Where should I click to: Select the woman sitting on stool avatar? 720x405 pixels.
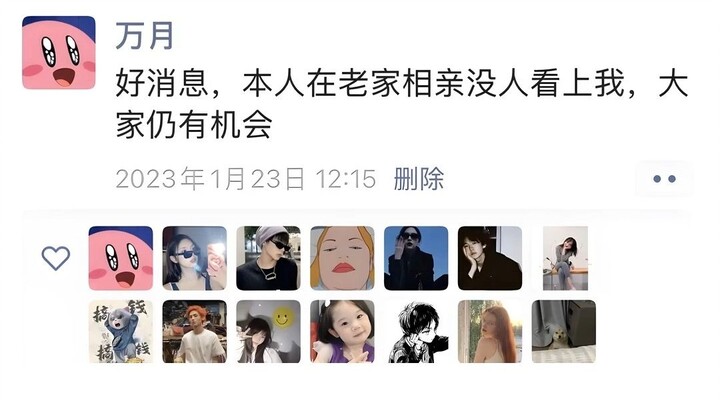pyautogui.click(x=565, y=258)
